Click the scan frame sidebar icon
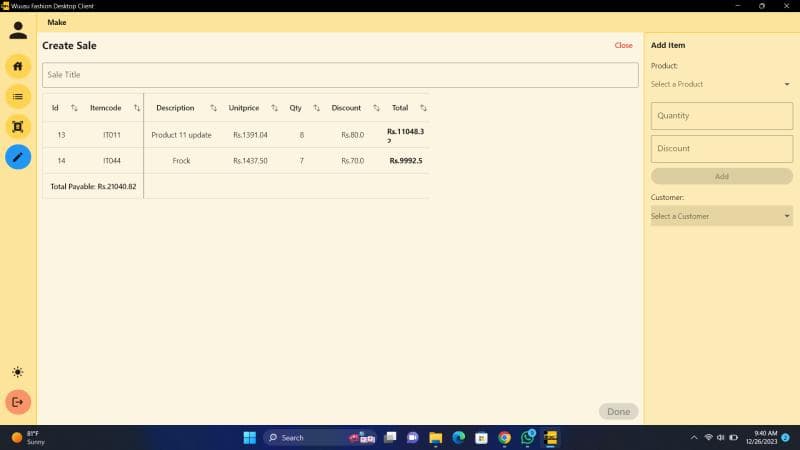The height and width of the screenshot is (450, 800). [18, 126]
